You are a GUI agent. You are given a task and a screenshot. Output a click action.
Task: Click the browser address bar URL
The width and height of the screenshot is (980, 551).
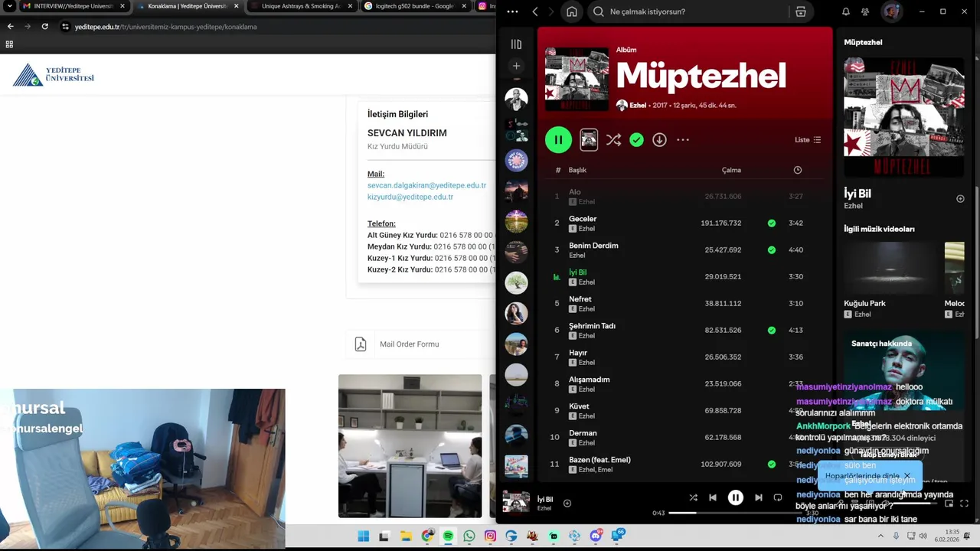click(165, 27)
